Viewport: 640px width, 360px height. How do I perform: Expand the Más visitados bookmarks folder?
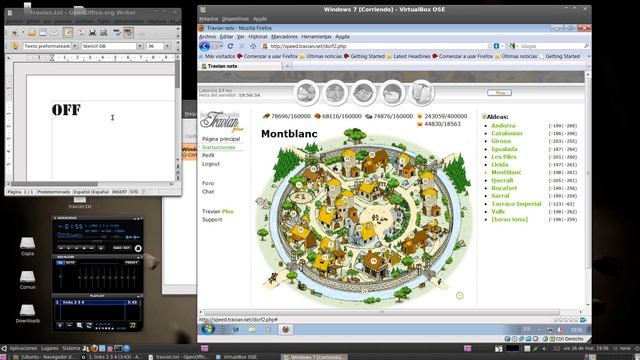point(217,56)
